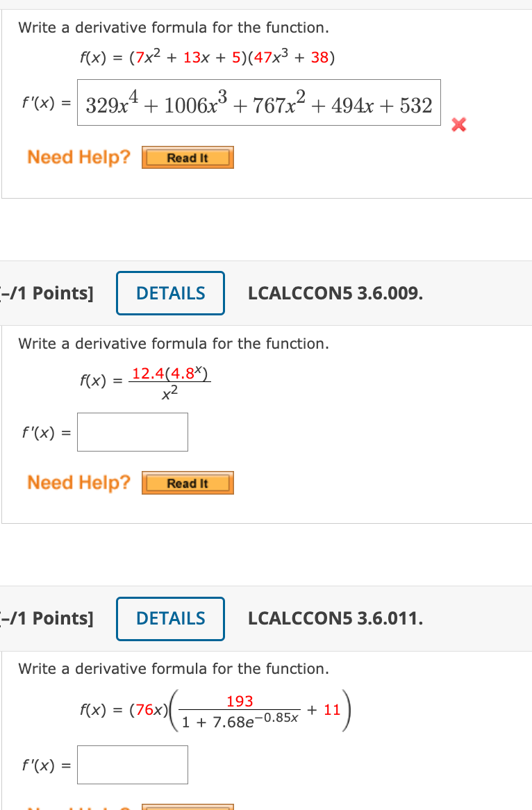Image resolution: width=532 pixels, height=810 pixels.
Task: Focus the empty answer box for 3.6.011
Action: click(x=133, y=765)
